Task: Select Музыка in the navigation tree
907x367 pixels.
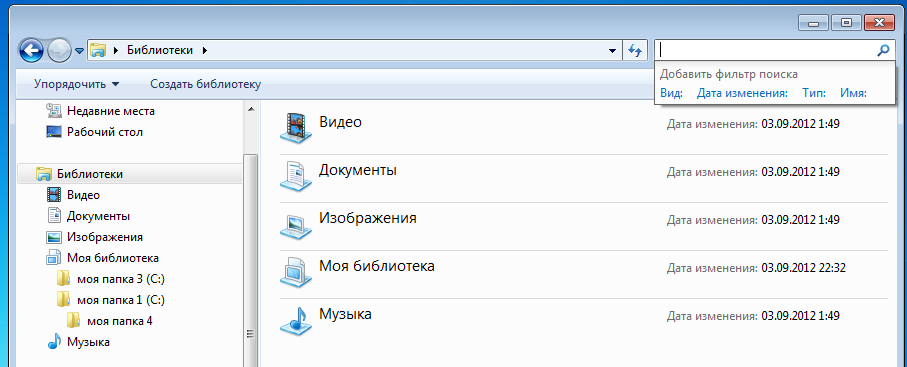Action: (x=89, y=342)
